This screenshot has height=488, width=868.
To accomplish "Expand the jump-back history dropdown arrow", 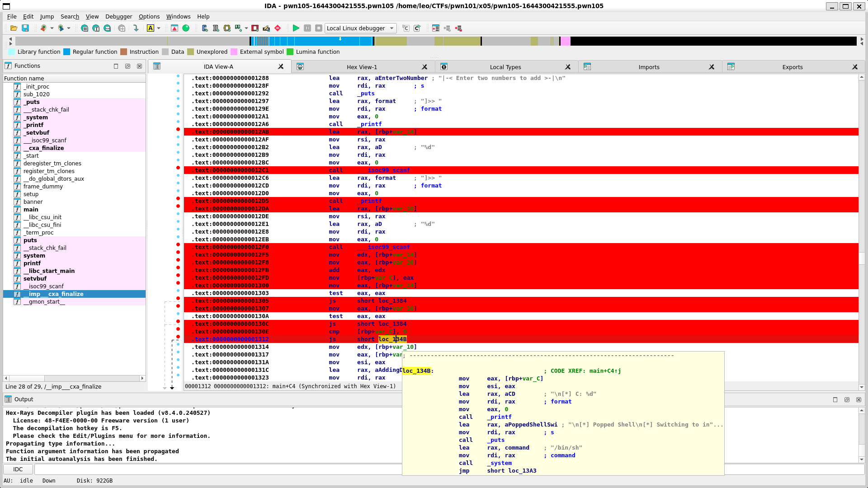I will [x=52, y=28].
